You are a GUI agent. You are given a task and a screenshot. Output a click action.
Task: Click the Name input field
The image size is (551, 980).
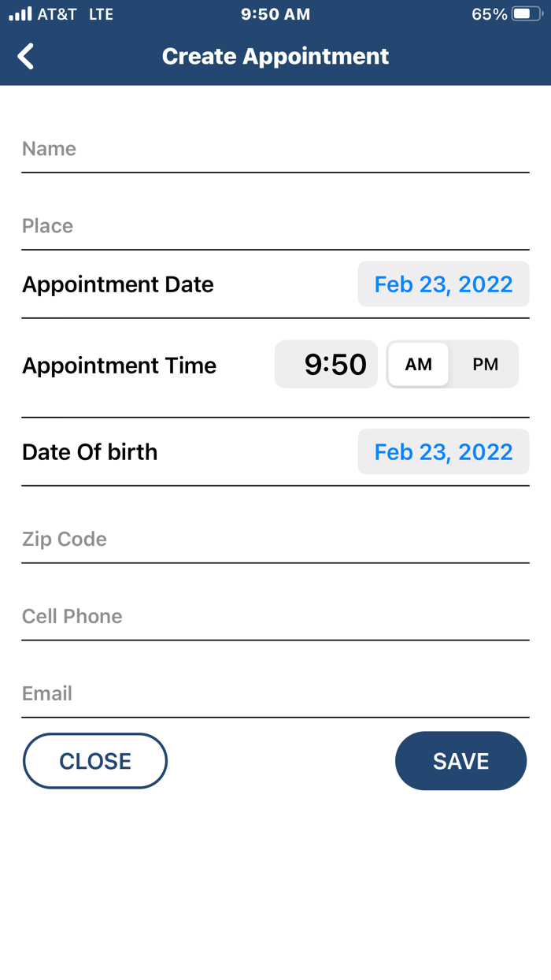point(275,150)
